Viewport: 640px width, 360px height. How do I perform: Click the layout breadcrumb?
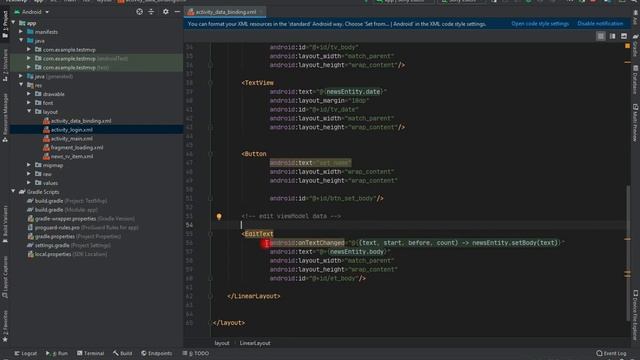[x=222, y=343]
